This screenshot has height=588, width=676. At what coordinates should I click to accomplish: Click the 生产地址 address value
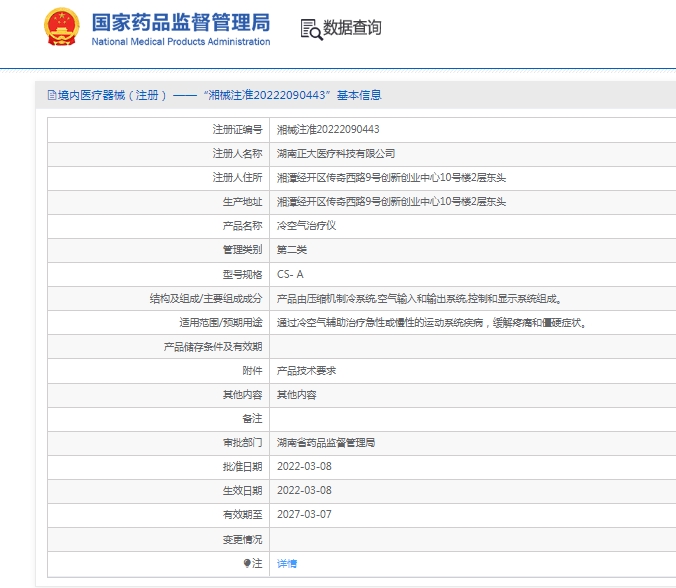click(x=391, y=202)
